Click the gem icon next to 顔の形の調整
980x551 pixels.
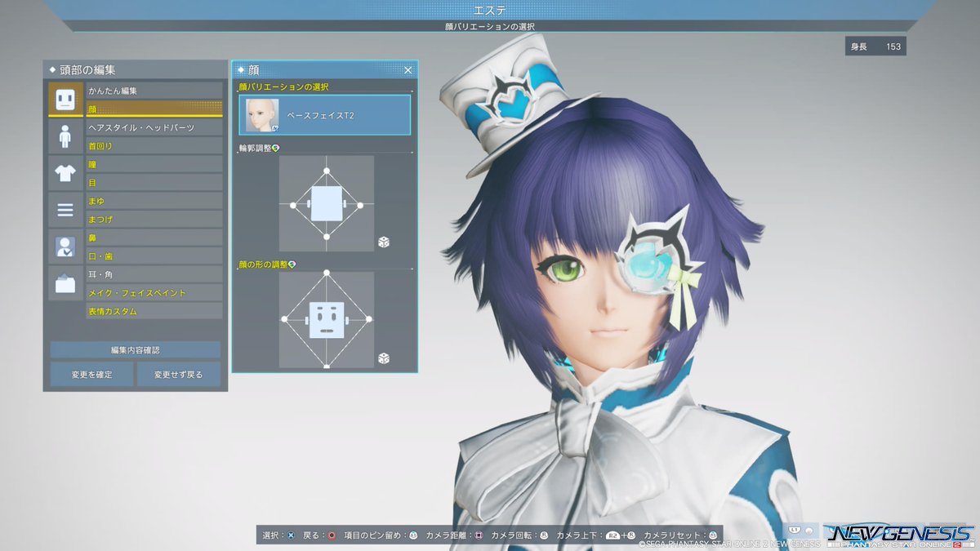coord(292,264)
